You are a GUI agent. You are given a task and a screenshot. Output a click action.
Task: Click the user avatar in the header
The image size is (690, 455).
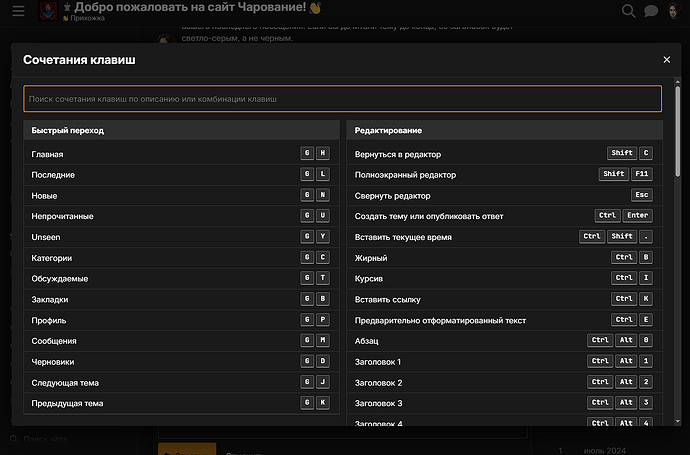click(x=674, y=11)
